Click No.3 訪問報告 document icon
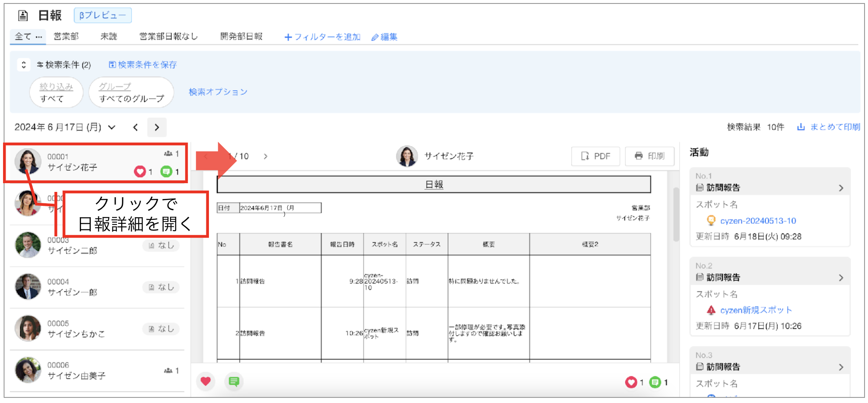 (700, 366)
